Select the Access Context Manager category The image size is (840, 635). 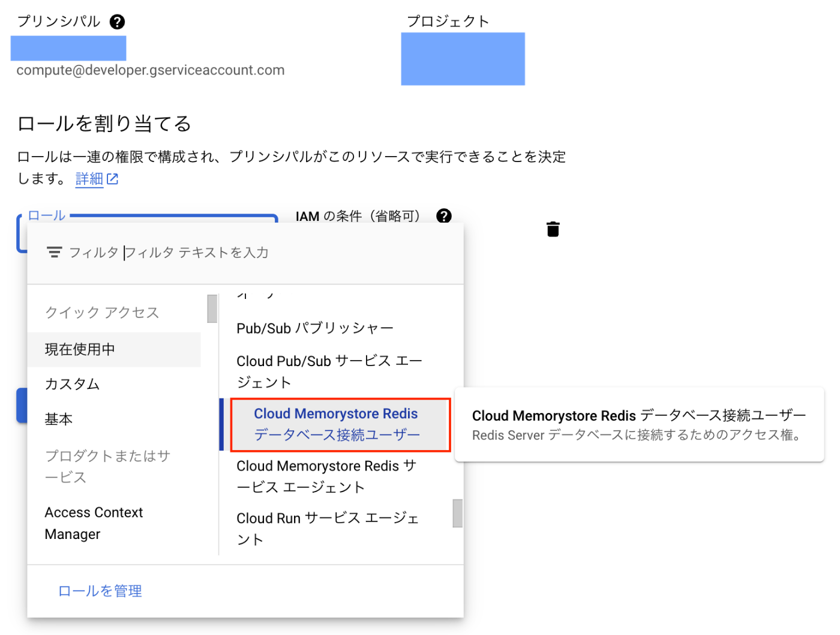[x=114, y=523]
